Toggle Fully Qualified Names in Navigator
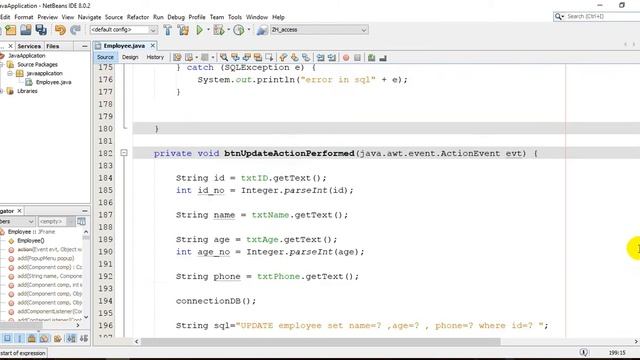This screenshot has height=360, width=640. pyautogui.click(x=57, y=338)
